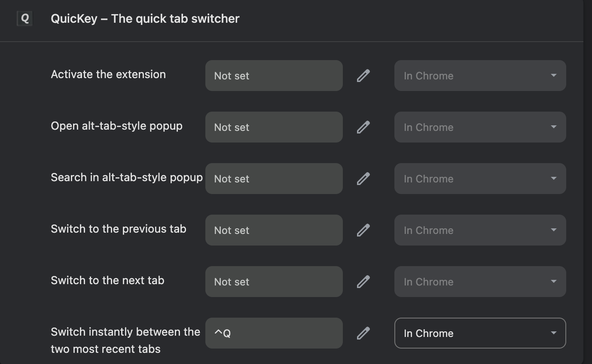Edit shortcut for Switch to the next tab
The width and height of the screenshot is (592, 364).
coord(363,282)
